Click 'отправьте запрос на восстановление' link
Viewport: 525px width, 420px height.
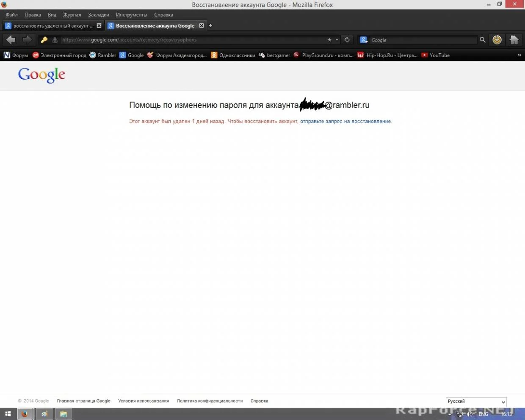pyautogui.click(x=345, y=122)
